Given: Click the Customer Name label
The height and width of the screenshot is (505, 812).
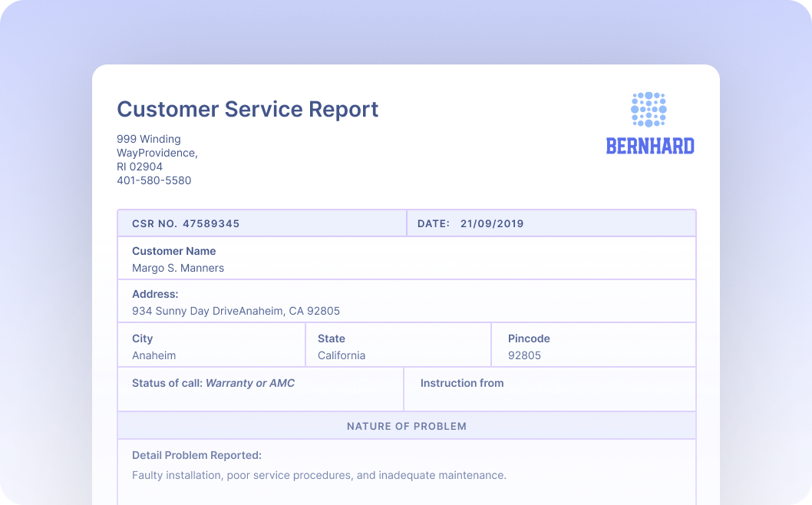Looking at the screenshot, I should tap(173, 251).
